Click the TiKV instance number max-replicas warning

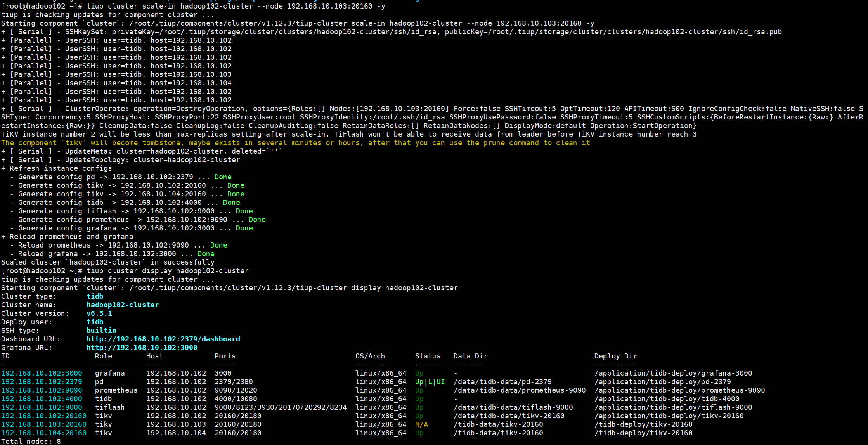click(349, 134)
